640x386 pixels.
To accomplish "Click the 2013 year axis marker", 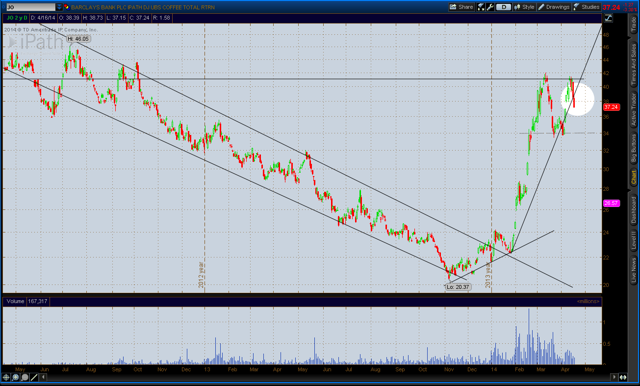I will click(488, 275).
